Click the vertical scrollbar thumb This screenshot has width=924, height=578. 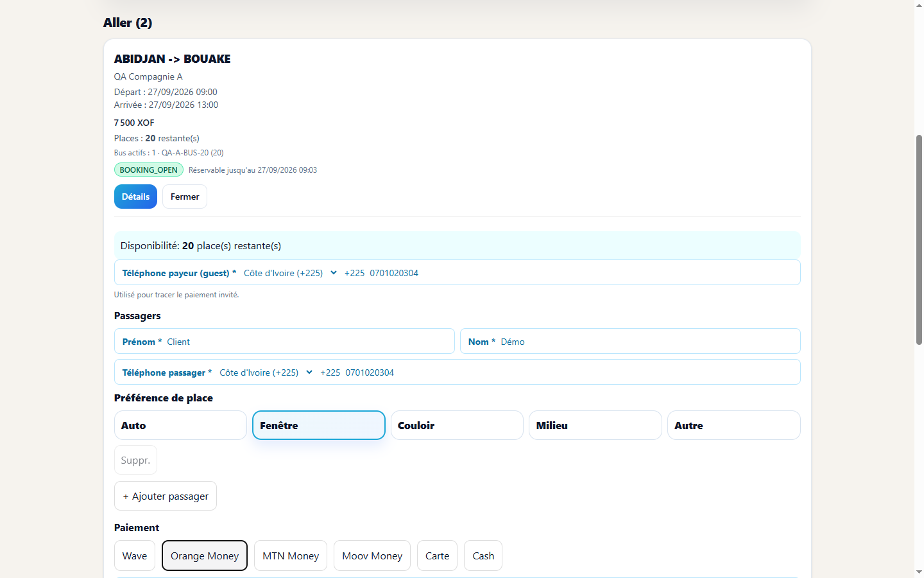(919, 240)
